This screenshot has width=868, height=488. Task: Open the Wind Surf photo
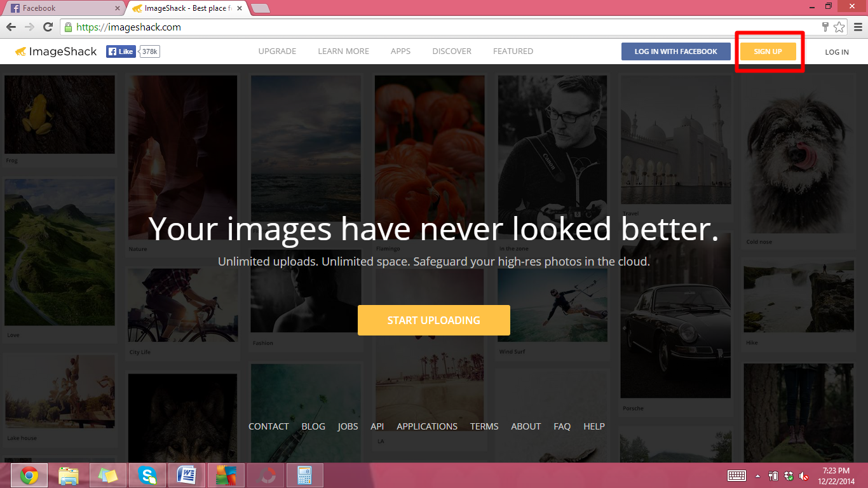pos(552,305)
